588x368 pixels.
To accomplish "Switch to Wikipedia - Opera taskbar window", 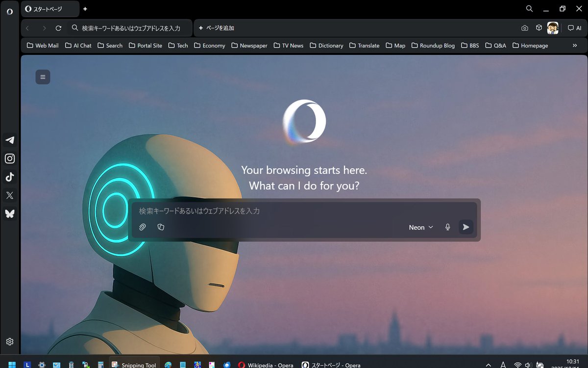I will click(x=266, y=365).
